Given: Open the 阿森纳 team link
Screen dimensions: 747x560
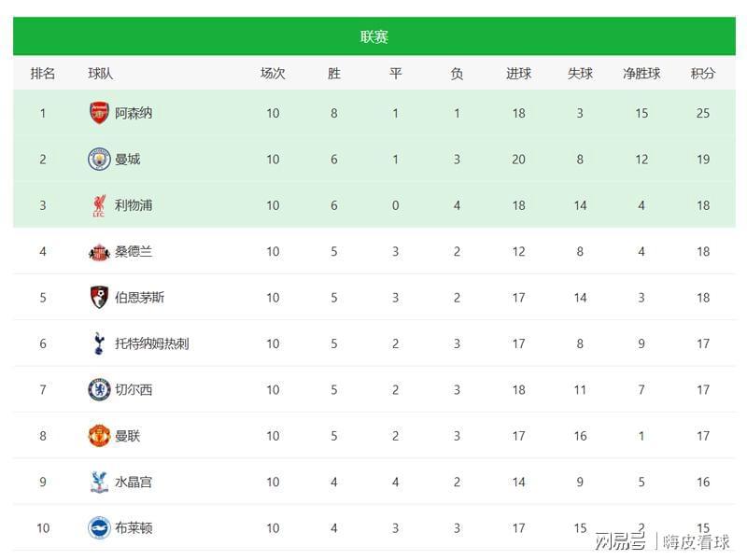Looking at the screenshot, I should pyautogui.click(x=134, y=113).
